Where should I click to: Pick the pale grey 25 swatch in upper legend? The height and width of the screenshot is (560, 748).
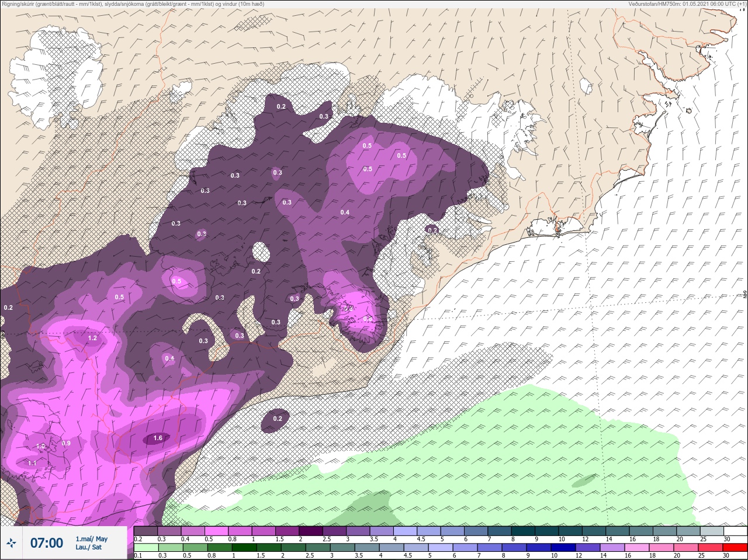coord(711,531)
